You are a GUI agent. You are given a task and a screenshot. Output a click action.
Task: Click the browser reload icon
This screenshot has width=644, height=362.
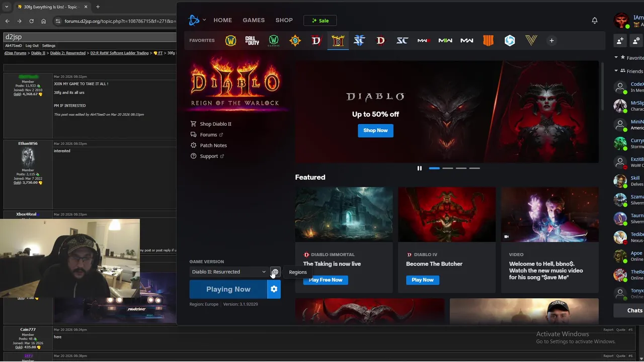click(31, 21)
